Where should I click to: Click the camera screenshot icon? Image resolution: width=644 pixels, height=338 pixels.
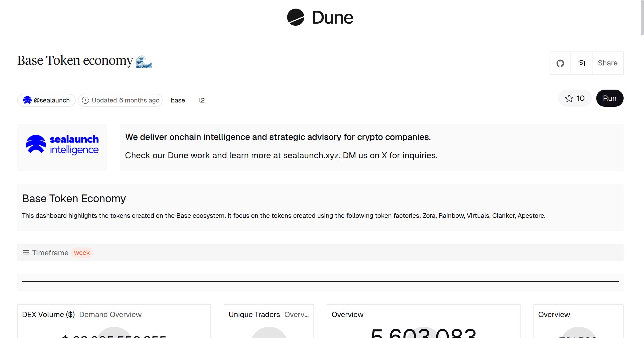coord(581,63)
